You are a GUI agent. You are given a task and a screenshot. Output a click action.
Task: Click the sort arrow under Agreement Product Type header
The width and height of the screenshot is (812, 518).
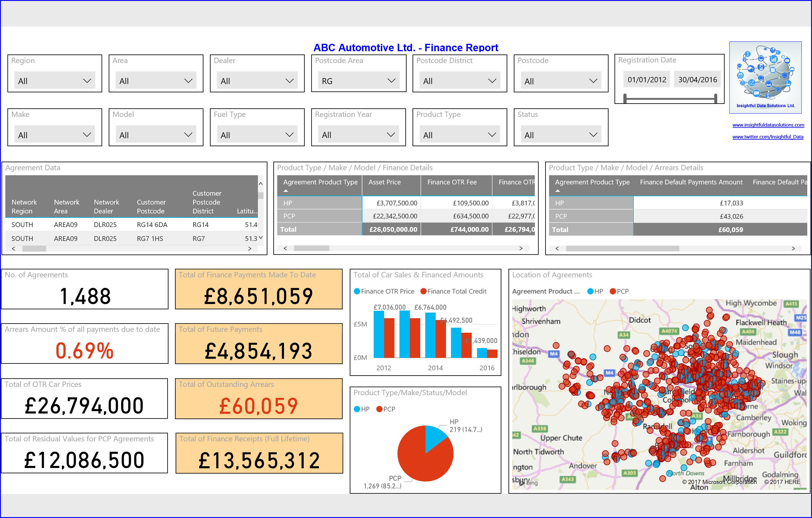[285, 190]
